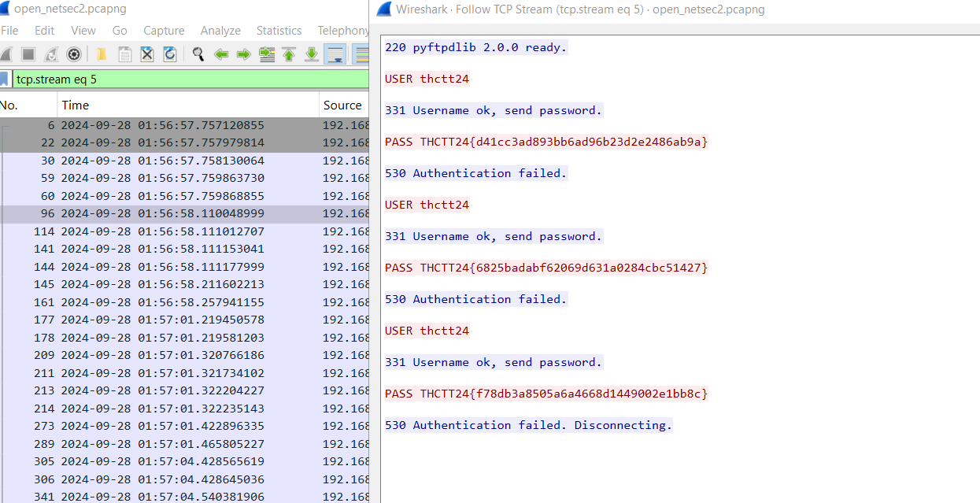Reload the capture file icon

coord(169,54)
